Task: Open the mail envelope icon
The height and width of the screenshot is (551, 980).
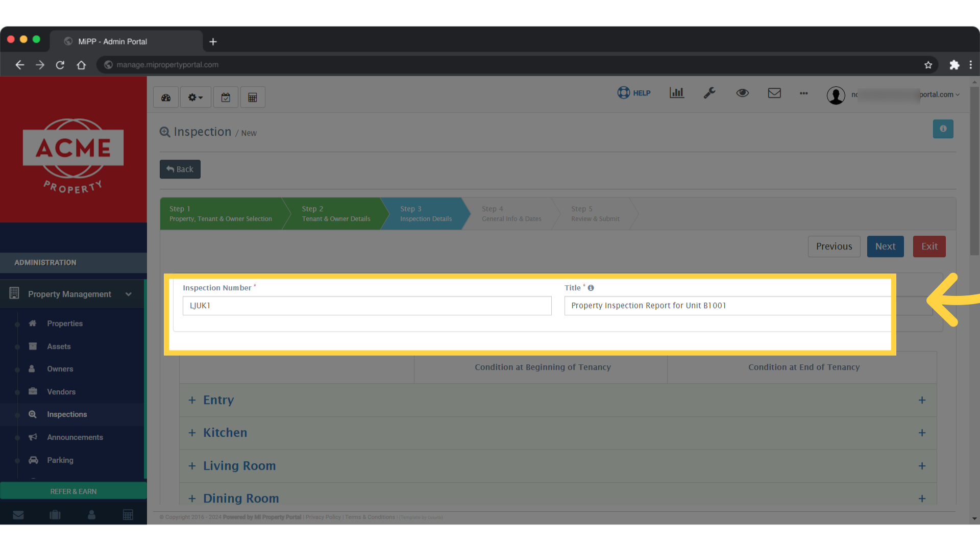Action: point(774,93)
